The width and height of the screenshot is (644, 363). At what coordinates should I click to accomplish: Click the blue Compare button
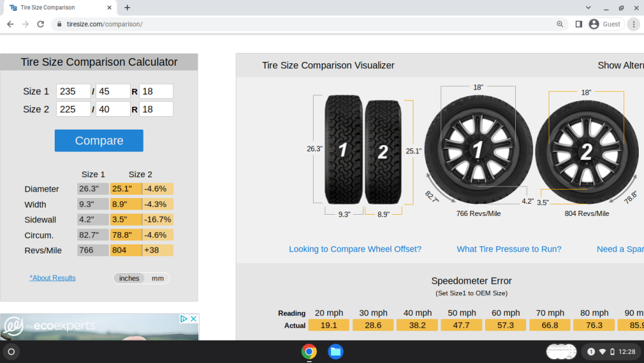click(x=99, y=141)
